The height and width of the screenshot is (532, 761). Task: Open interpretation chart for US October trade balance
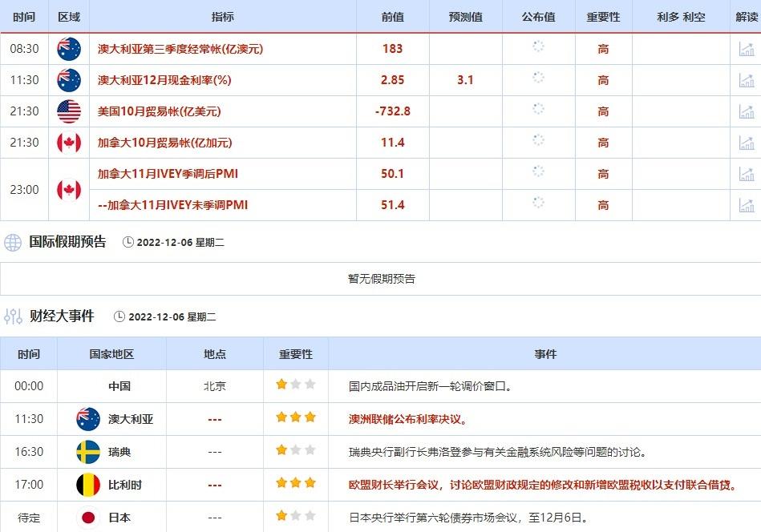746,111
